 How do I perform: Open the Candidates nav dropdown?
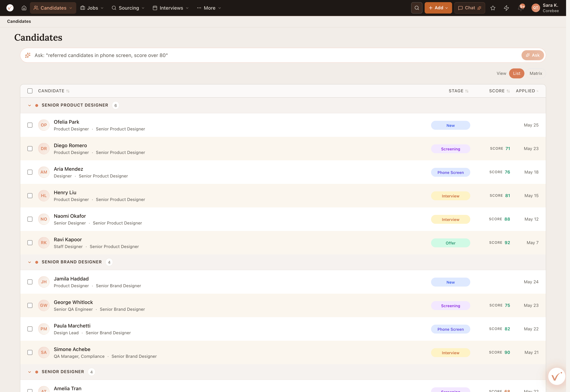pyautogui.click(x=53, y=8)
